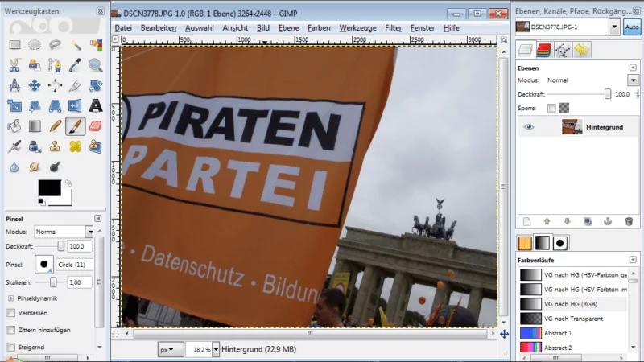
Task: Switch to the Channels tab in dock
Action: tap(544, 51)
